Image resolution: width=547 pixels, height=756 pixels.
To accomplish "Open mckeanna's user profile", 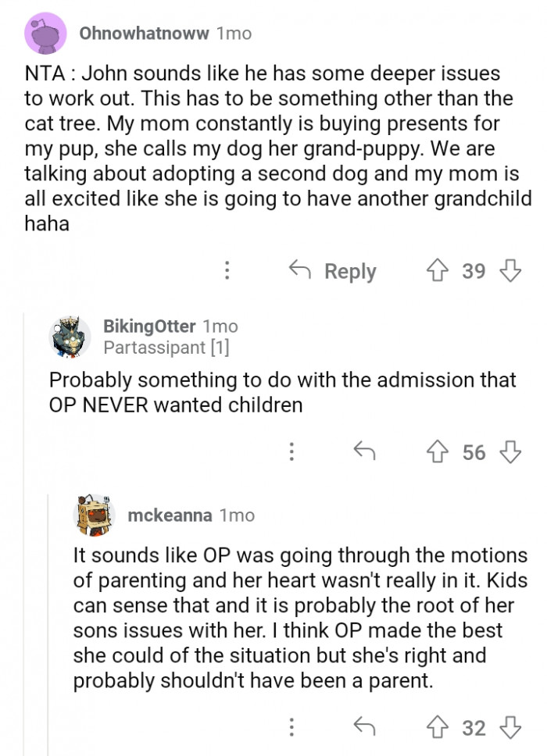I will coord(171,515).
